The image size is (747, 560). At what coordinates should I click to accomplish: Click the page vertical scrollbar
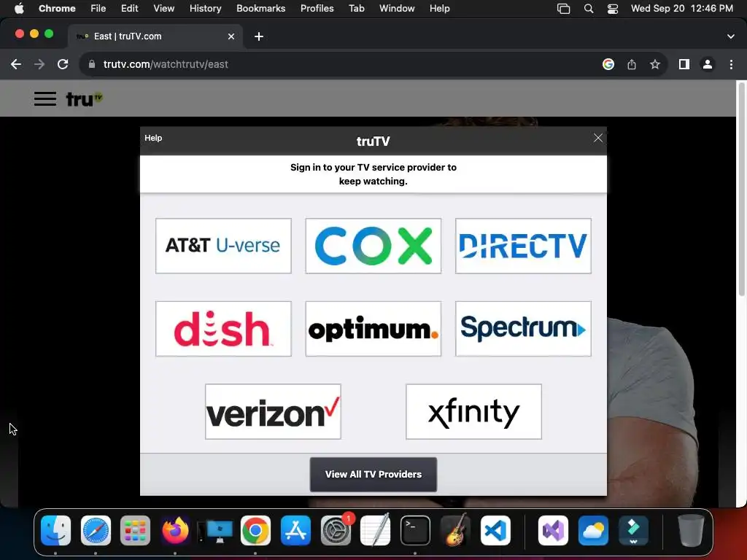tap(741, 190)
